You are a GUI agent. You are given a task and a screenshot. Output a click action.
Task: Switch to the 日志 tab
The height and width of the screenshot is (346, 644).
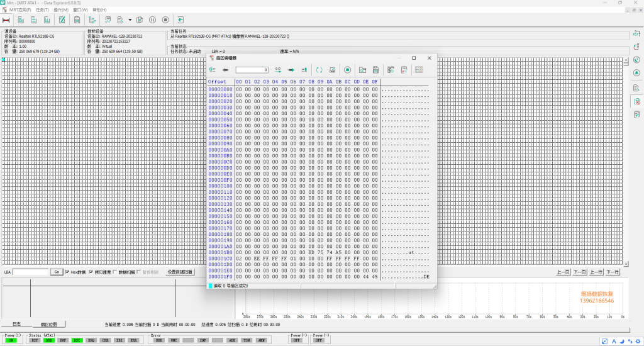[16, 324]
